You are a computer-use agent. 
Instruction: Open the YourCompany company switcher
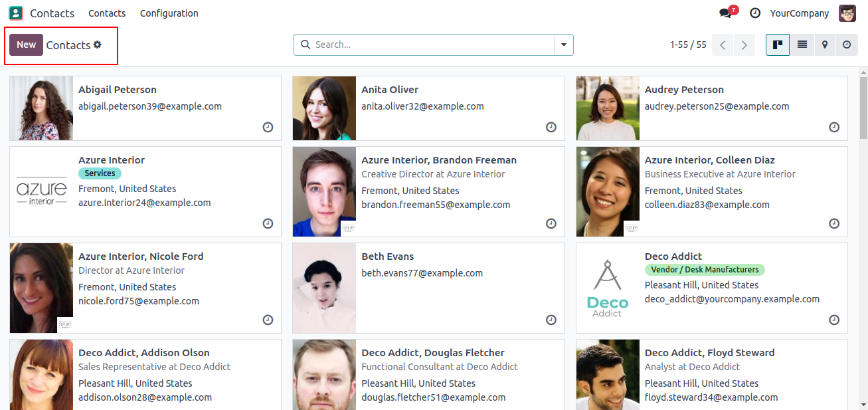click(x=800, y=13)
